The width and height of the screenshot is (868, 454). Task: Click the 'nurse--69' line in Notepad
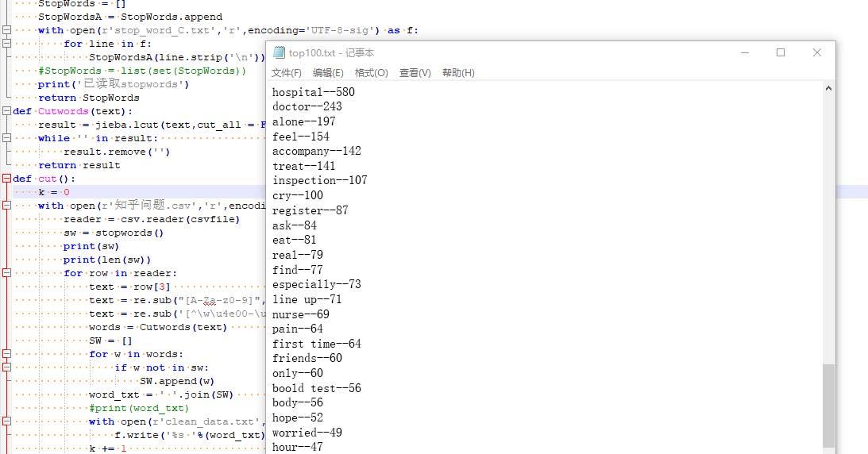click(x=301, y=314)
